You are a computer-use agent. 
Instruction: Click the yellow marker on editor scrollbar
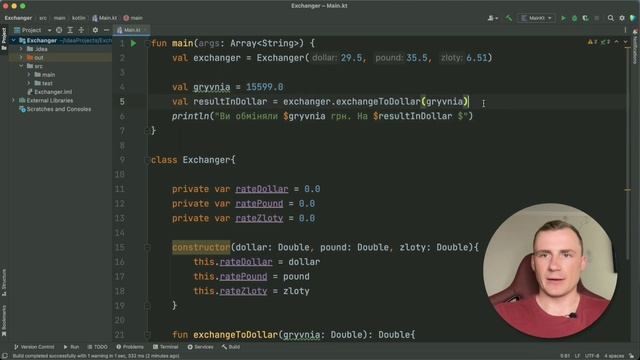coord(627,190)
